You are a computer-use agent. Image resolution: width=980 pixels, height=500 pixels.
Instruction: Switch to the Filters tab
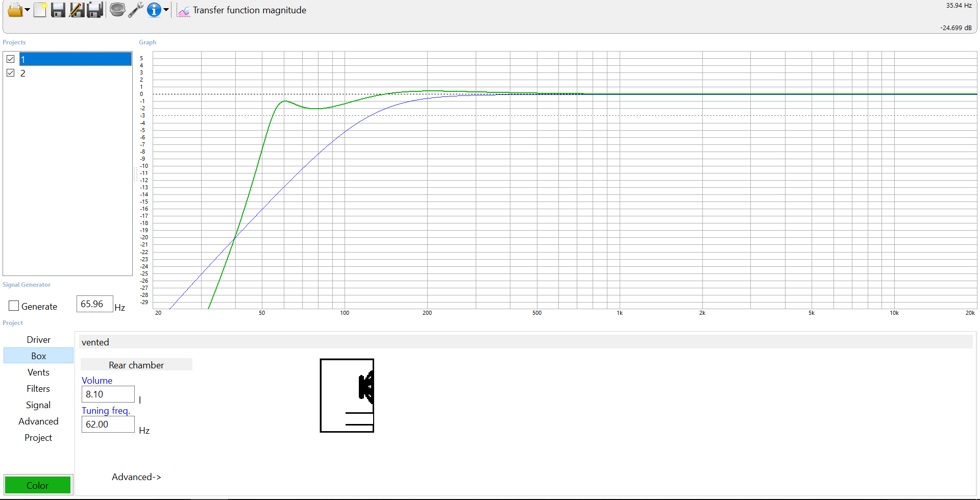[38, 388]
